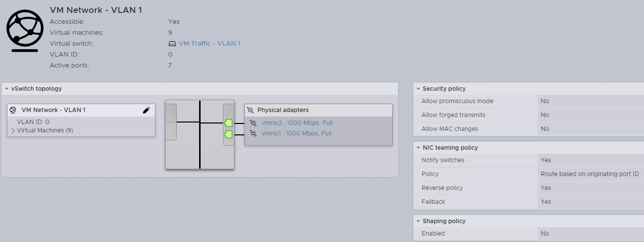Collapse the vSwitch topology panel

point(6,89)
